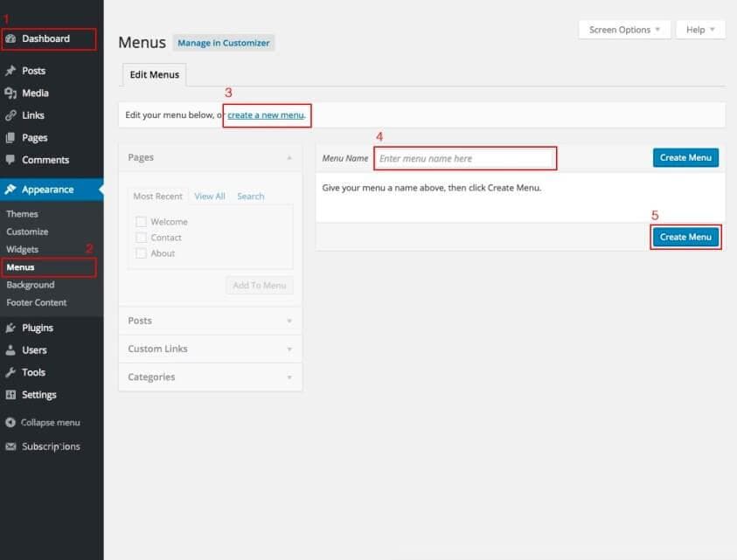
Task: Click the Posts pushpin icon
Action: 10,71
